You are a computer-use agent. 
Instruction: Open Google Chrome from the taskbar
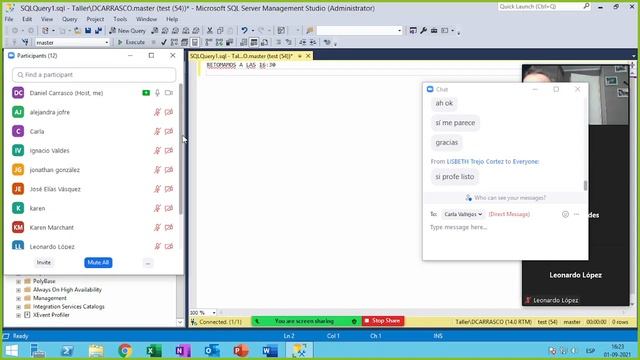(125, 351)
